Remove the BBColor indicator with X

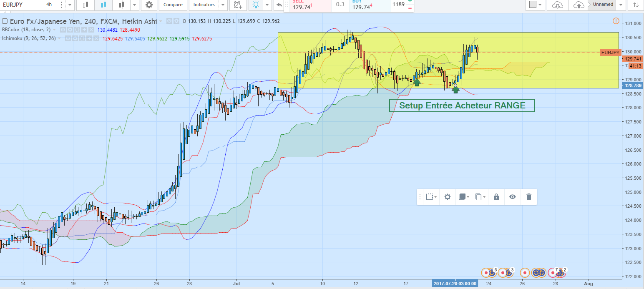[91, 30]
